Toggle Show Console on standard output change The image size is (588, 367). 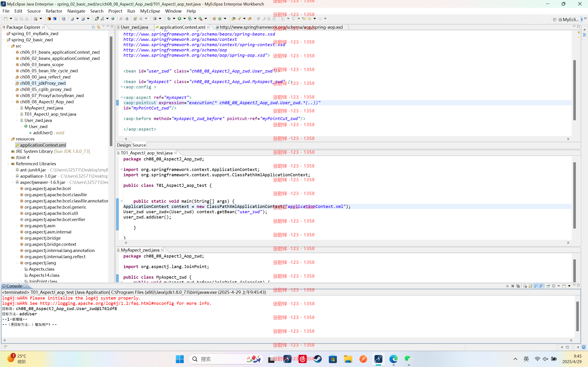point(536,286)
